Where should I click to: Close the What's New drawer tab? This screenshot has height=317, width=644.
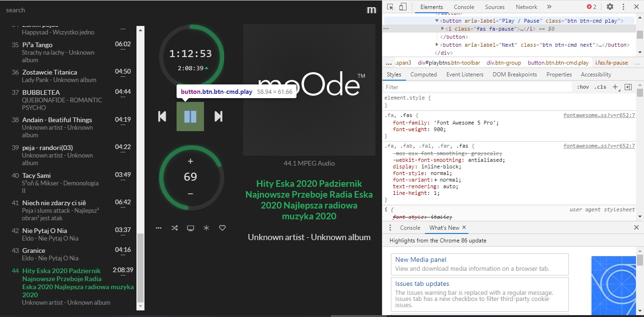(x=464, y=227)
